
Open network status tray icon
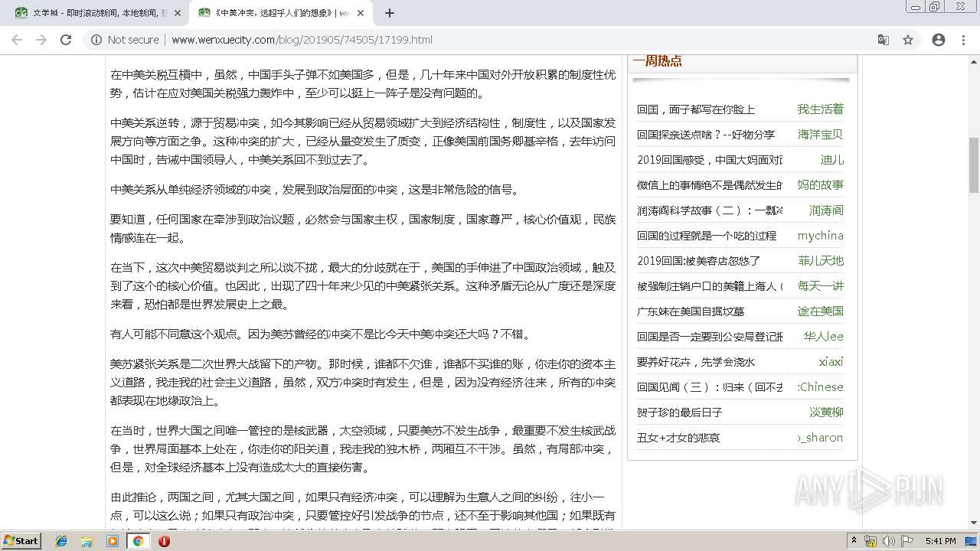[x=871, y=541]
